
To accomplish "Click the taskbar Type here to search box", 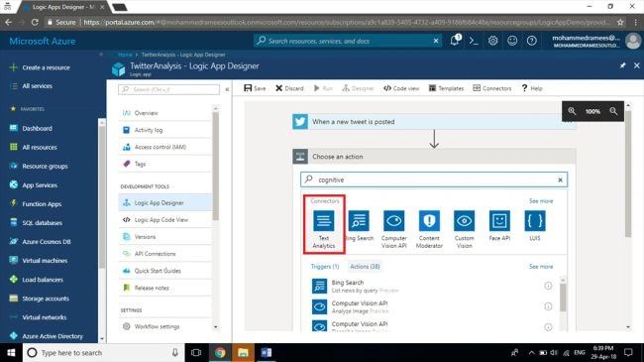I will pos(103,353).
